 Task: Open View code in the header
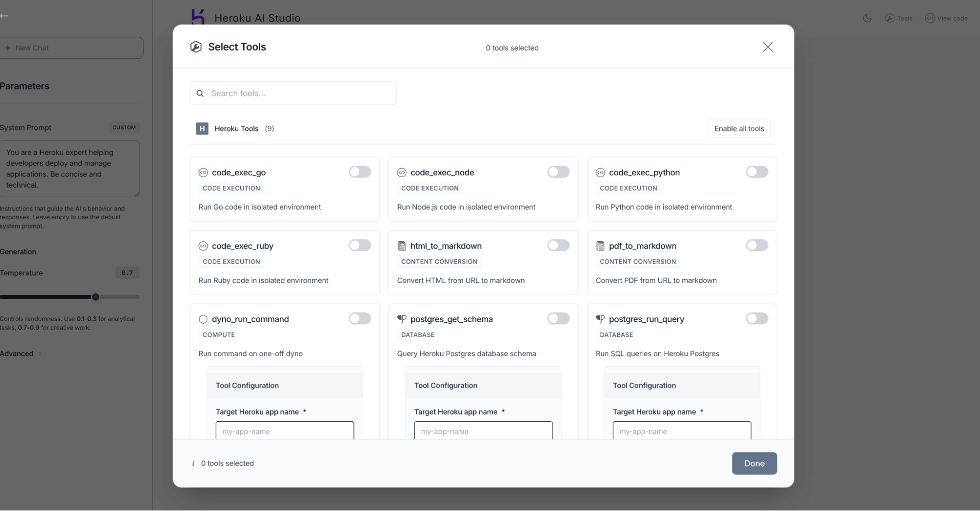pos(947,18)
